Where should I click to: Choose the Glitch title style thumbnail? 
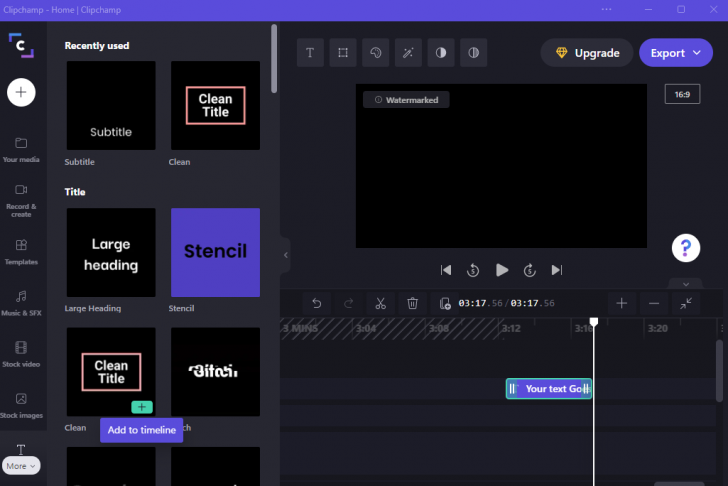click(x=215, y=372)
